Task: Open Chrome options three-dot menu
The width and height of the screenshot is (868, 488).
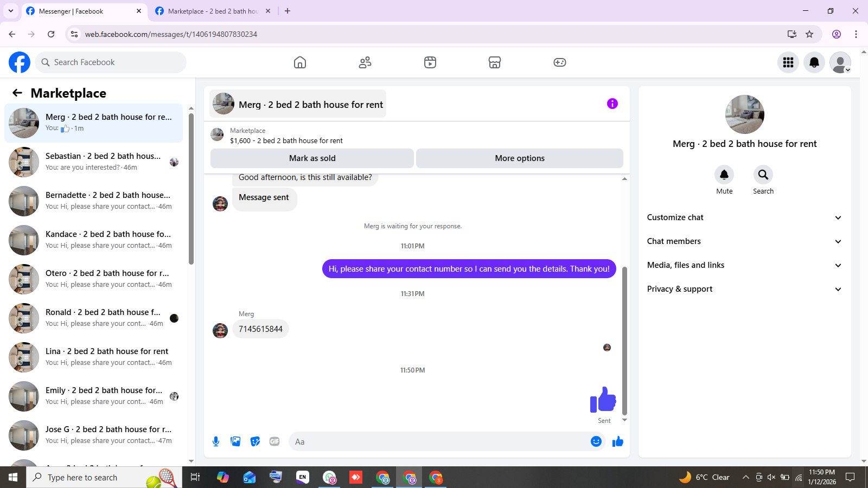Action: [856, 34]
